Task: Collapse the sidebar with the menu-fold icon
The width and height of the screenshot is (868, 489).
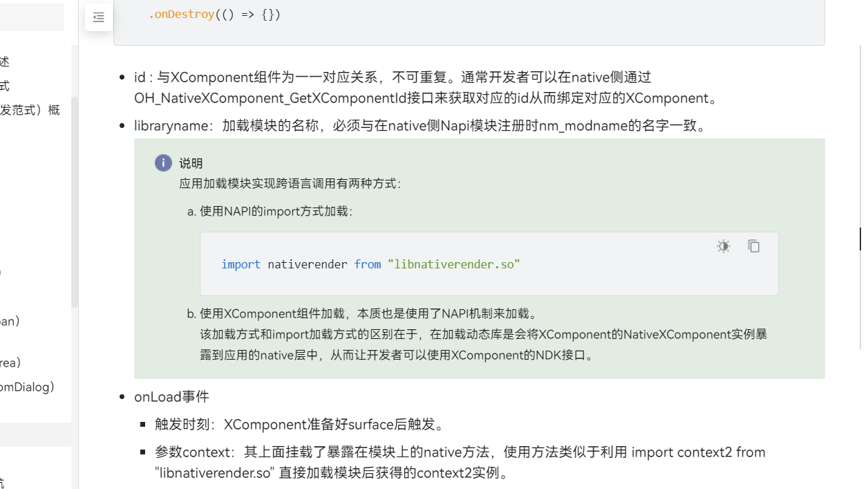Action: click(99, 17)
